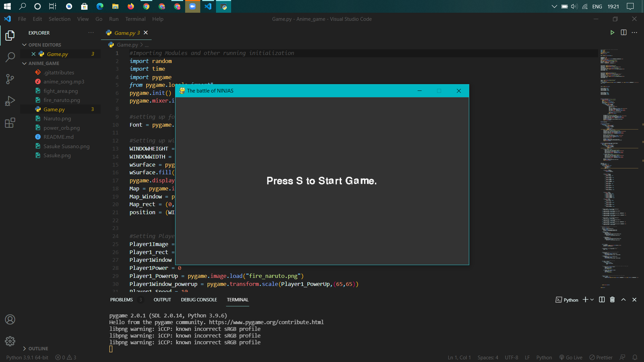Image resolution: width=644 pixels, height=362 pixels.
Task: Open the Accounts icon in activity bar
Action: pyautogui.click(x=10, y=319)
